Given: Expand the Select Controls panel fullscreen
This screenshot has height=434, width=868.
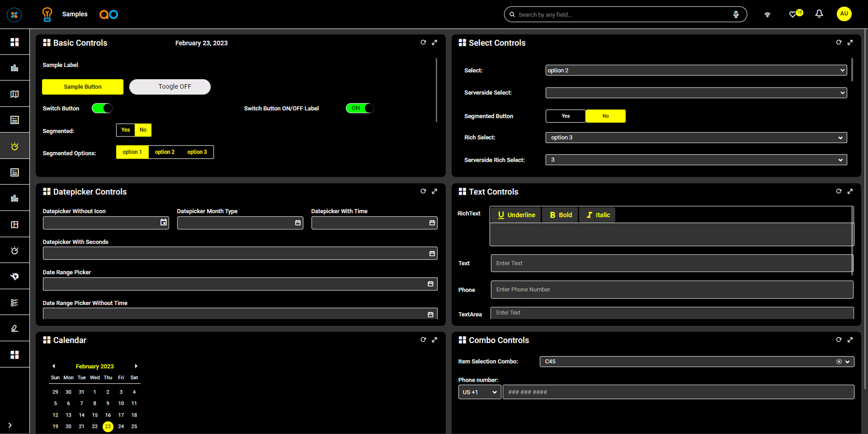Looking at the screenshot, I should 850,43.
